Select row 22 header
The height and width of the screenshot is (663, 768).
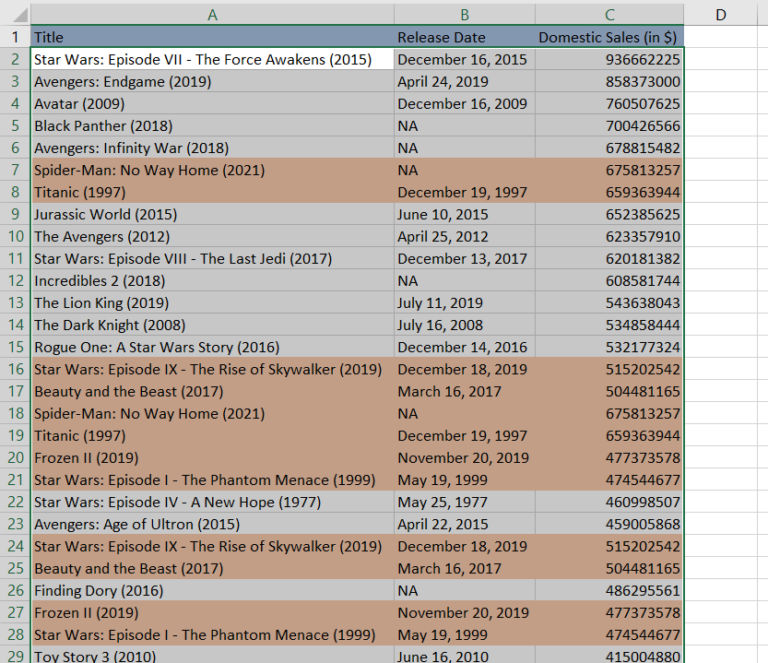(x=15, y=502)
